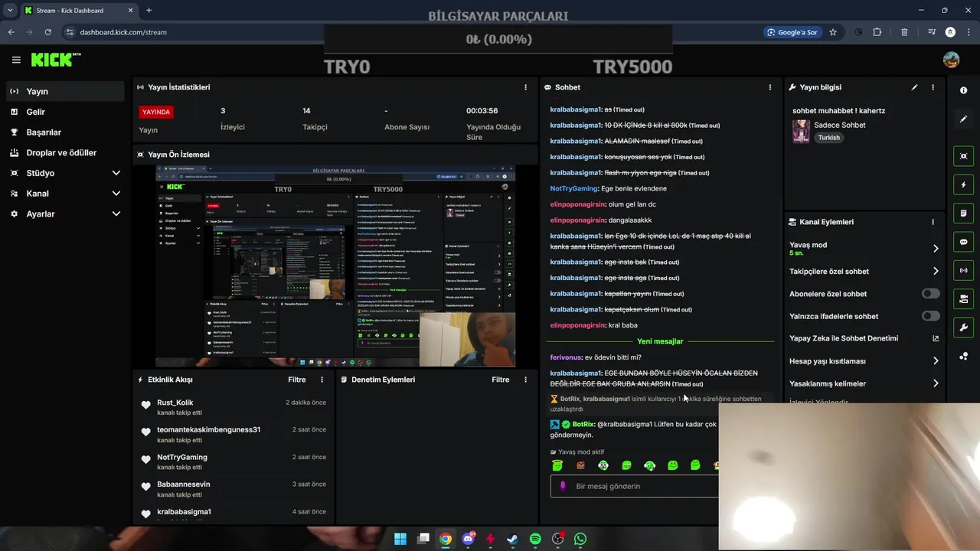Go to Gelir in sidebar

pyautogui.click(x=65, y=112)
